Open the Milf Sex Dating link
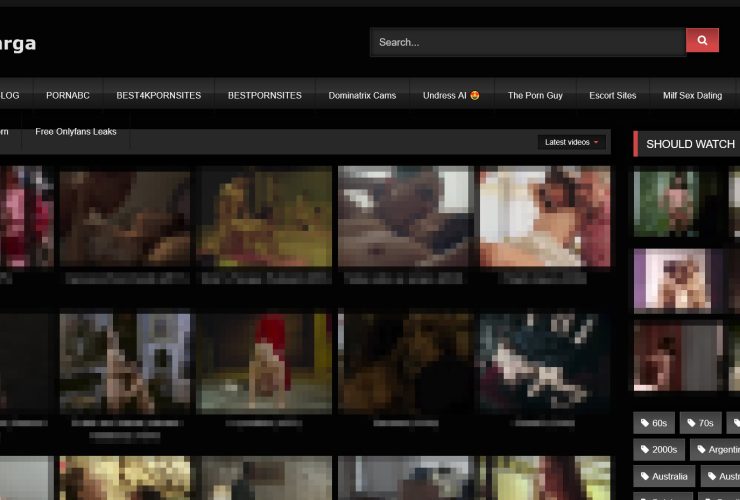740x500 pixels. [x=692, y=96]
